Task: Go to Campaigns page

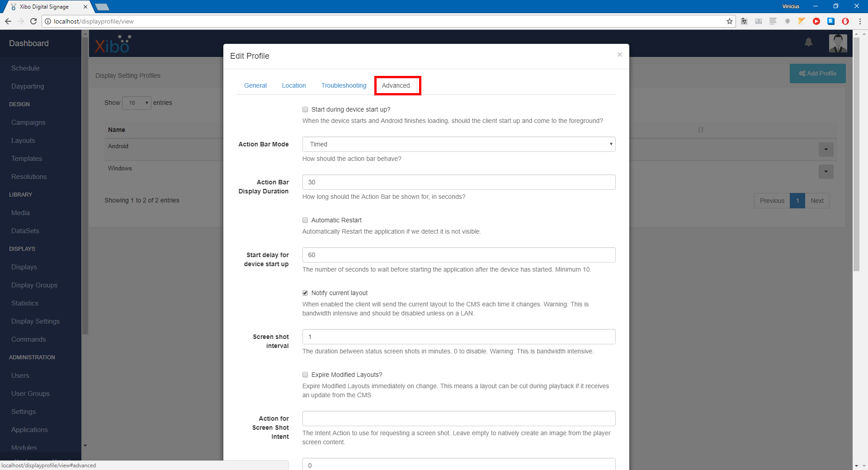Action: point(28,122)
